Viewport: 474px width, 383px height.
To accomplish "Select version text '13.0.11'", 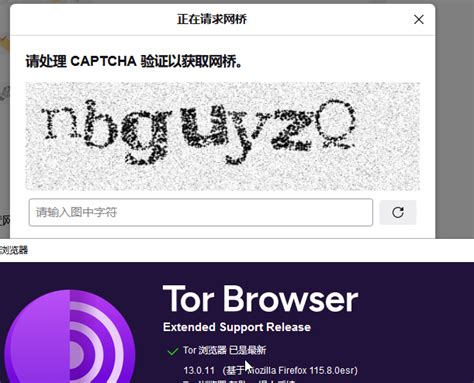I will 199,370.
